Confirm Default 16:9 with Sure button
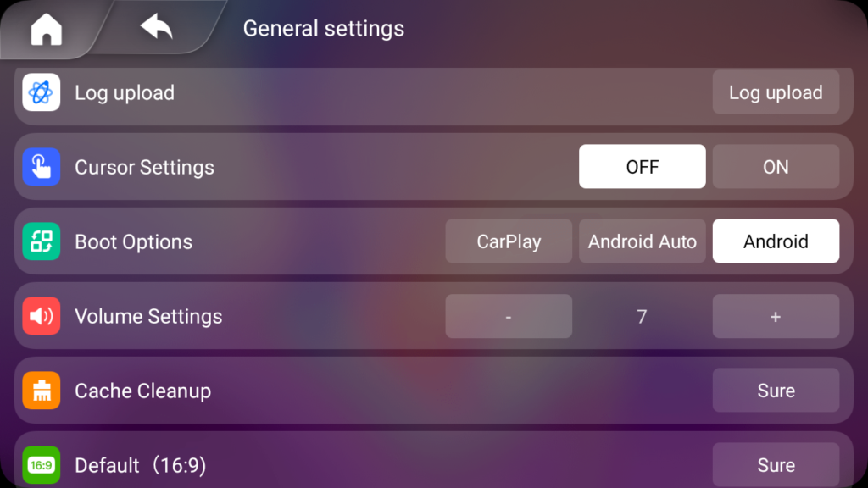Screen dimensions: 868x488 click(x=776, y=465)
